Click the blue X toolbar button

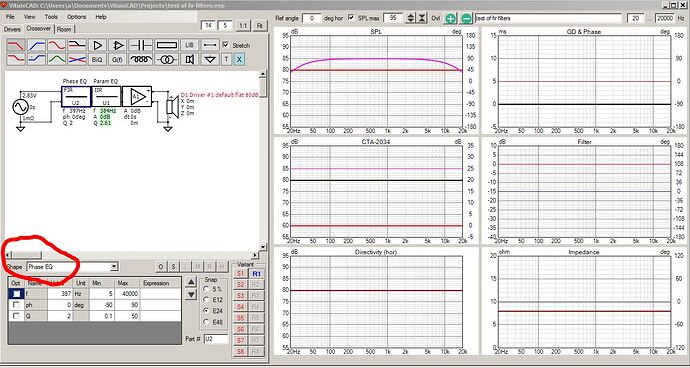pos(239,59)
